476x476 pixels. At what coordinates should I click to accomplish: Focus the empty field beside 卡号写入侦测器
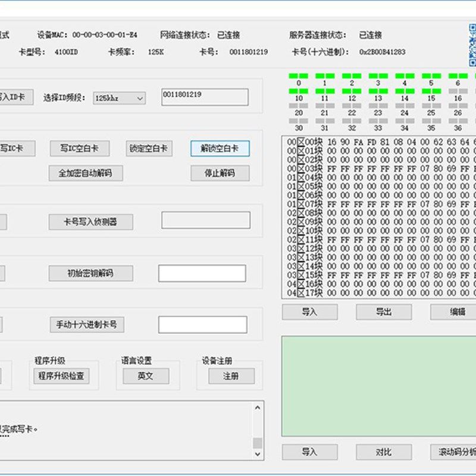pyautogui.click(x=206, y=220)
